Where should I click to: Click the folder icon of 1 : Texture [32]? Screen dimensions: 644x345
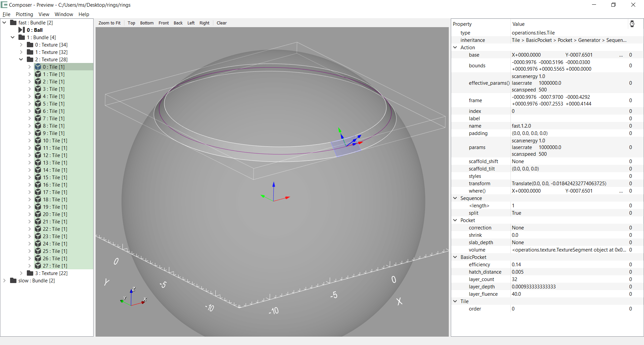(30, 52)
